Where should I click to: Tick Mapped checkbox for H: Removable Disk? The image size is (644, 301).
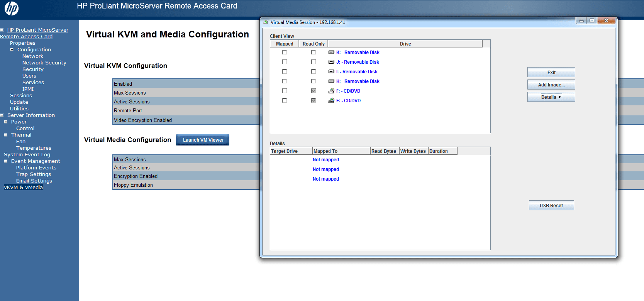click(285, 81)
